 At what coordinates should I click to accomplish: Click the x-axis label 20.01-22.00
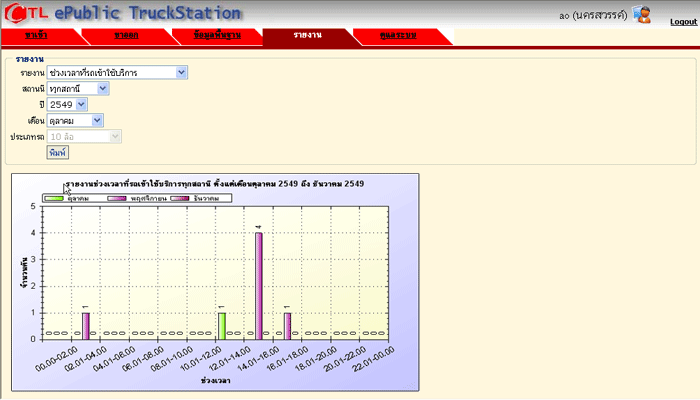point(345,359)
